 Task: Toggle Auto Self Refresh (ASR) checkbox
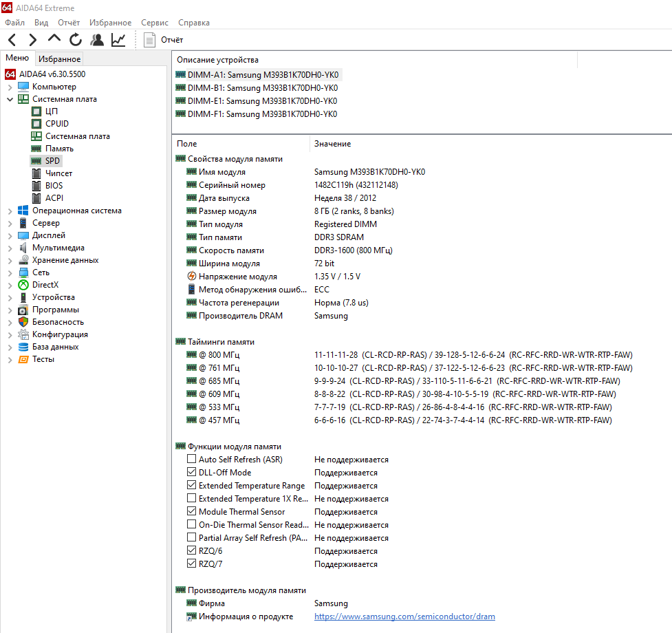click(192, 459)
